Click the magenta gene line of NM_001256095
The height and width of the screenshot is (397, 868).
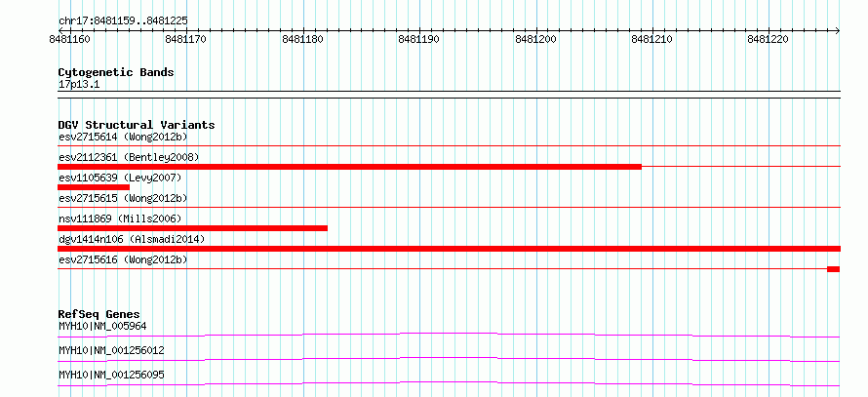(x=449, y=382)
